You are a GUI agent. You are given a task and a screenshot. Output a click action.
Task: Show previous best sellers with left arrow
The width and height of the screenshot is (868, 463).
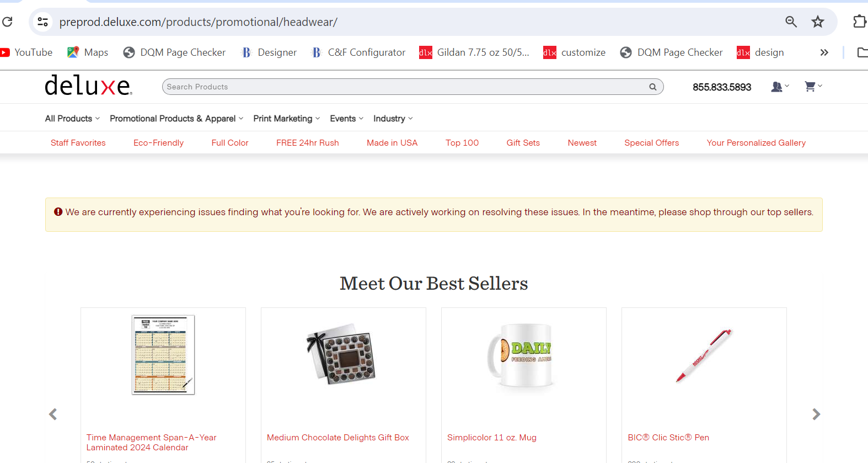click(53, 414)
